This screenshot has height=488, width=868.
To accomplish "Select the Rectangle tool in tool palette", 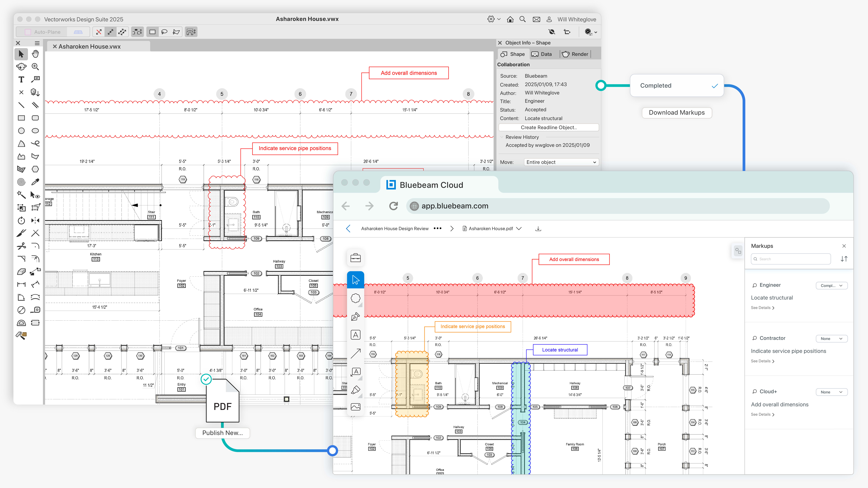I will pos(21,118).
